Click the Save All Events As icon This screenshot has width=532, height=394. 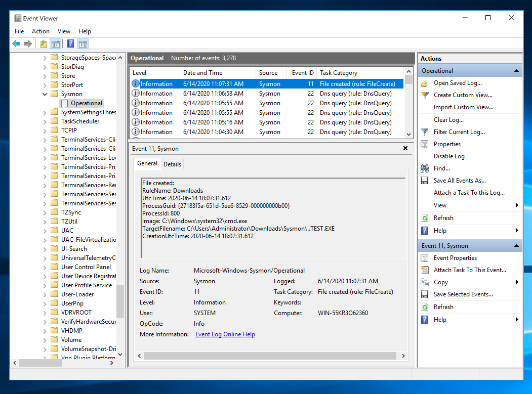(425, 181)
